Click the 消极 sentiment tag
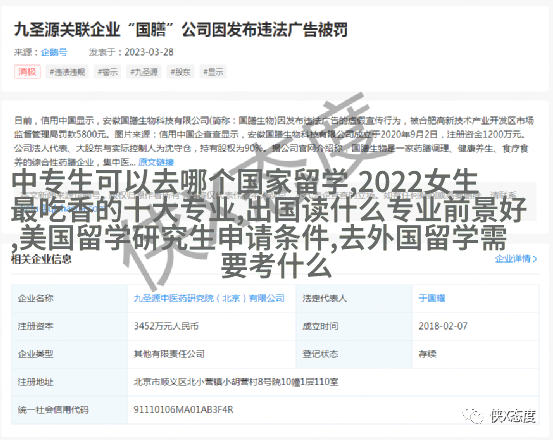 pos(27,72)
